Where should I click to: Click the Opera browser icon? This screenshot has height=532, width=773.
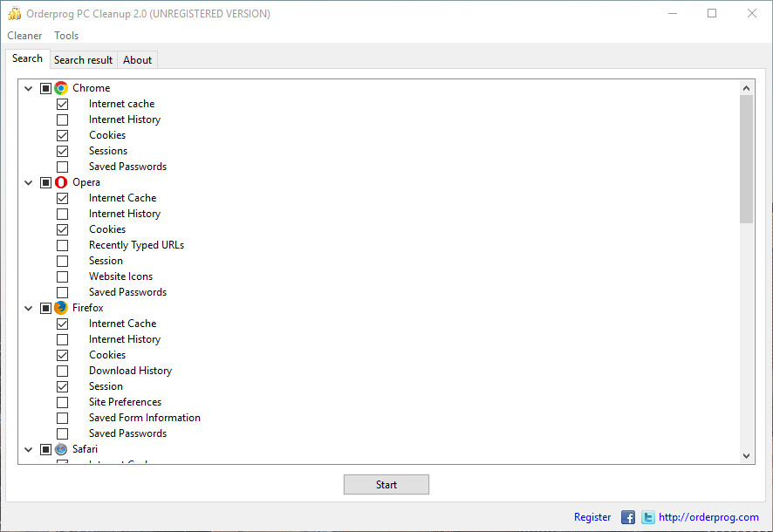61,182
